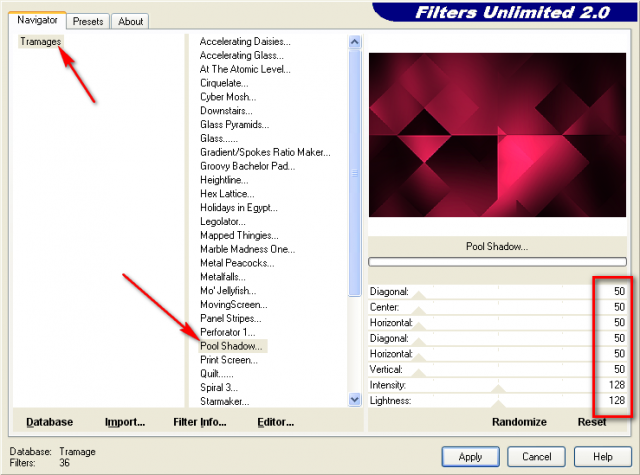Screen dimensions: 640x475
Task: Open the About tab
Action: pyautogui.click(x=130, y=20)
